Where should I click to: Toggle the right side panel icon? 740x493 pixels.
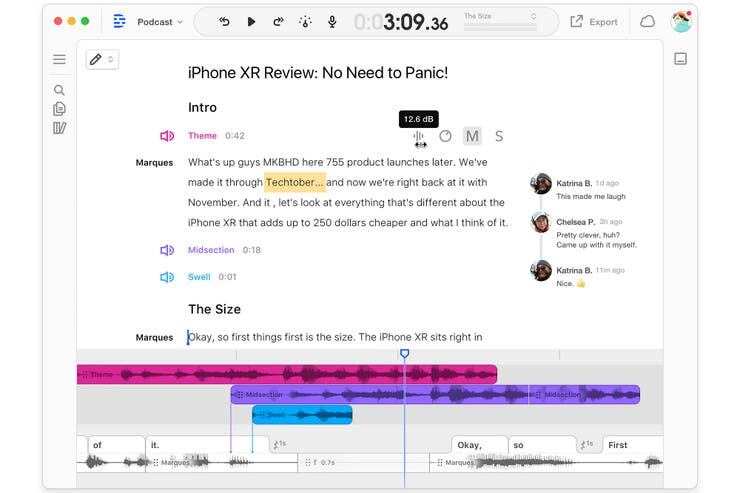pyautogui.click(x=681, y=59)
